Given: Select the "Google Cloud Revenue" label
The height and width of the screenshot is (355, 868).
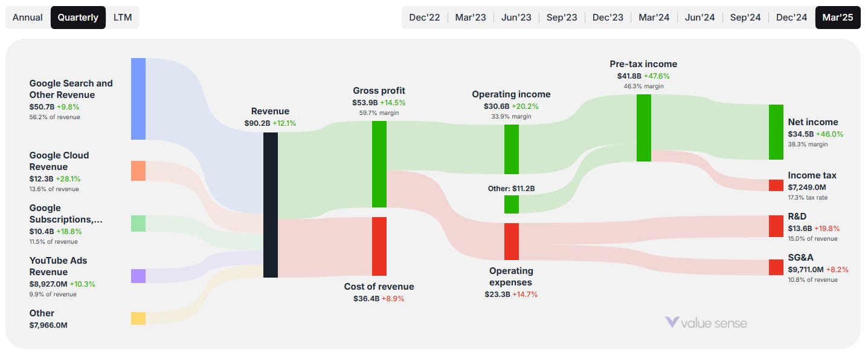Looking at the screenshot, I should pyautogui.click(x=59, y=161).
